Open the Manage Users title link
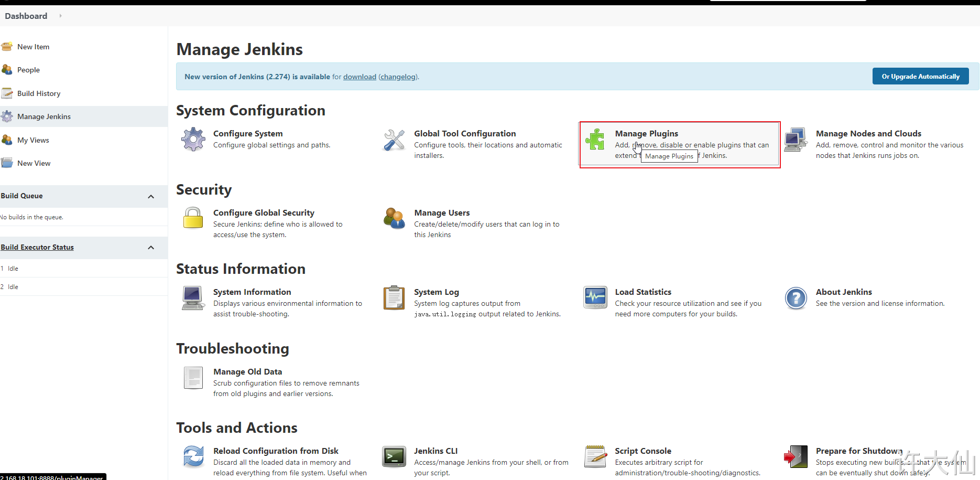Image resolution: width=980 pixels, height=480 pixels. coord(442,213)
